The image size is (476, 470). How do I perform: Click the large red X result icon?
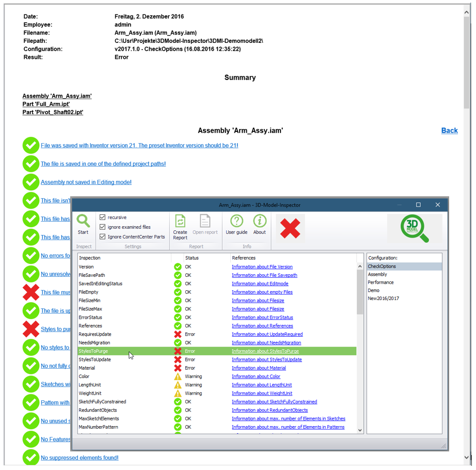point(290,229)
